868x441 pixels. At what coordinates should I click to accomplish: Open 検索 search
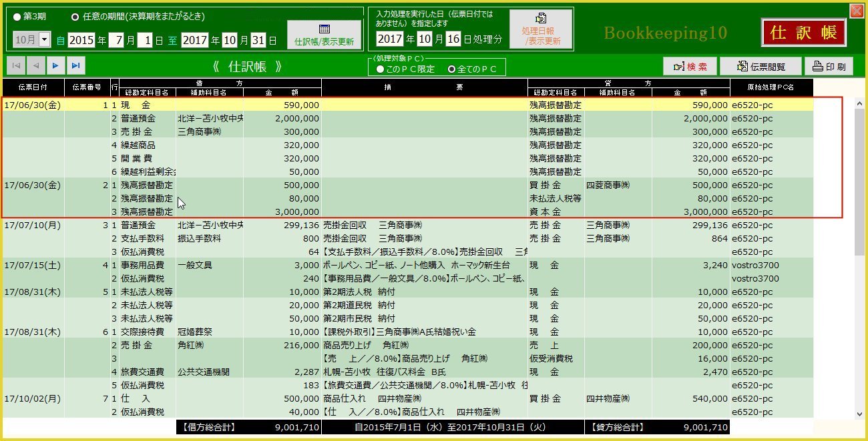pos(690,67)
